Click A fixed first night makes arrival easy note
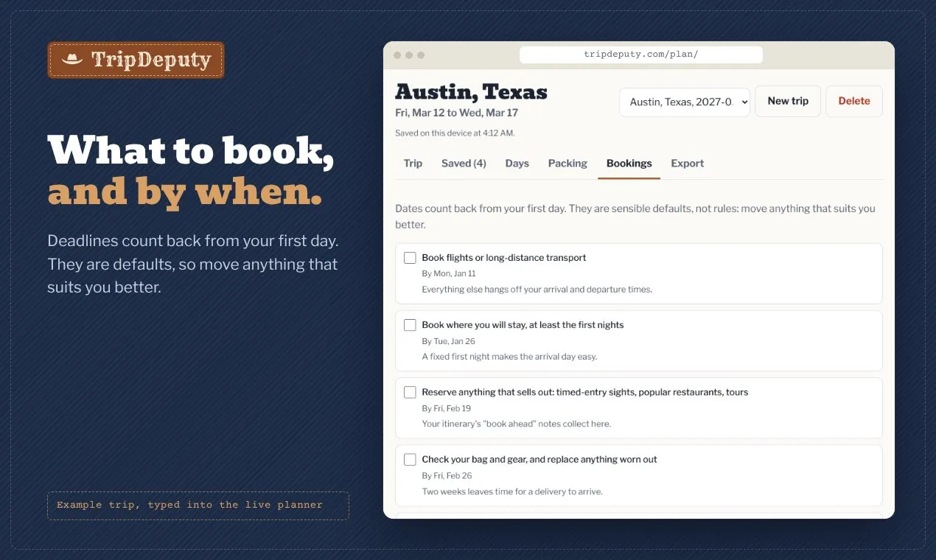936x560 pixels. [x=509, y=357]
